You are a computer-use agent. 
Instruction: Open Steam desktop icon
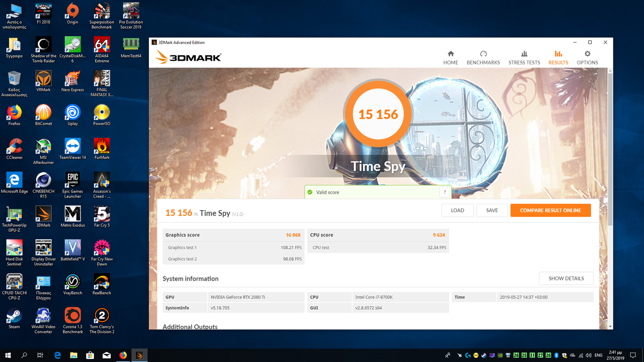14,318
